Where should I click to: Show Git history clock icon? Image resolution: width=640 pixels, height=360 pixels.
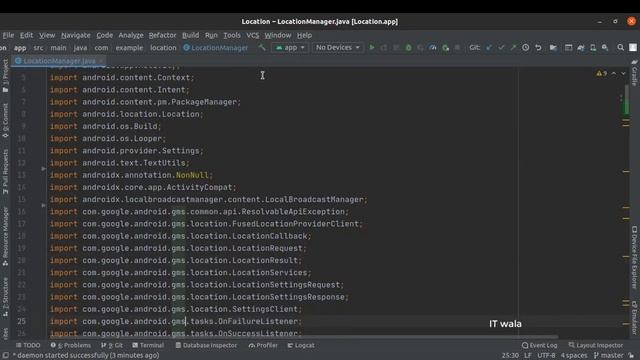526,48
